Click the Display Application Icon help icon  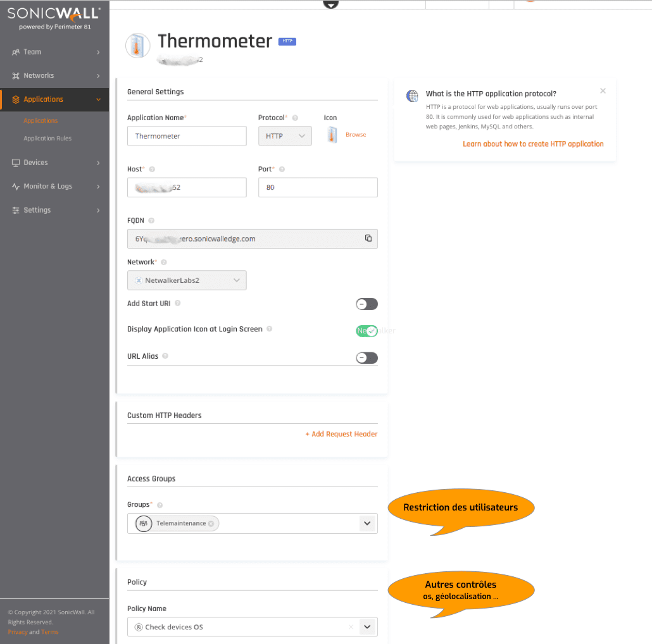270,329
